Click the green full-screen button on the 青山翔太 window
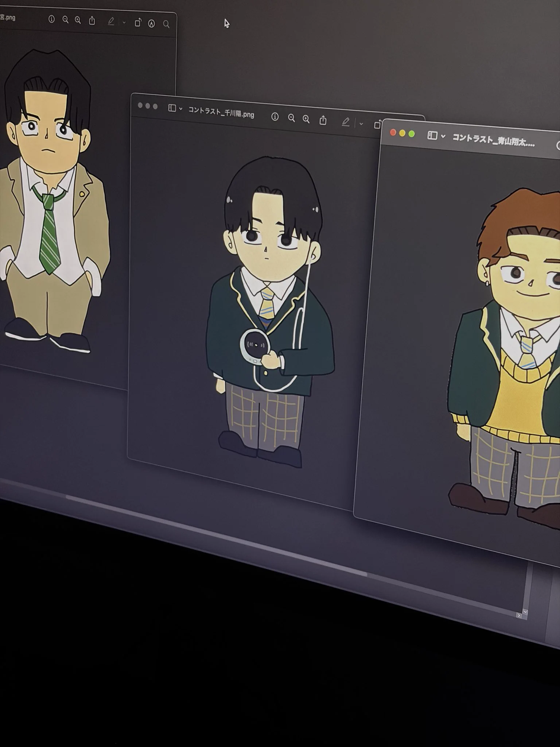This screenshot has height=747, width=560. coord(412,134)
